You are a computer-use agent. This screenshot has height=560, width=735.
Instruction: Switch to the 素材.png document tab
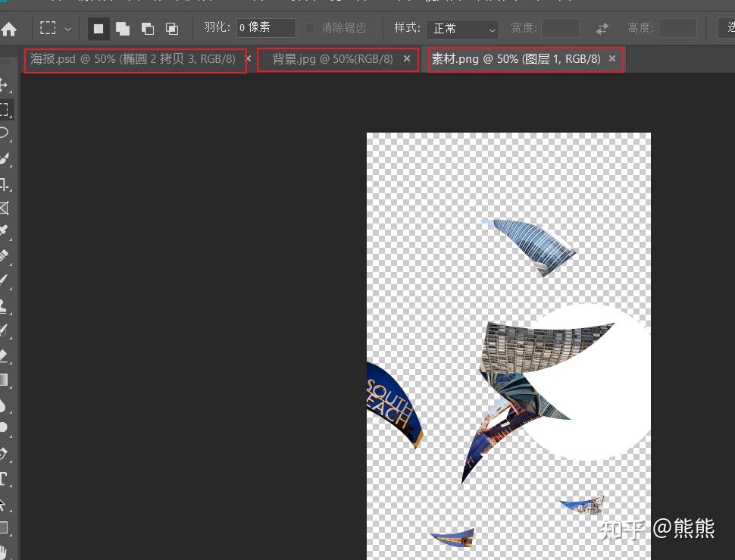click(x=516, y=59)
